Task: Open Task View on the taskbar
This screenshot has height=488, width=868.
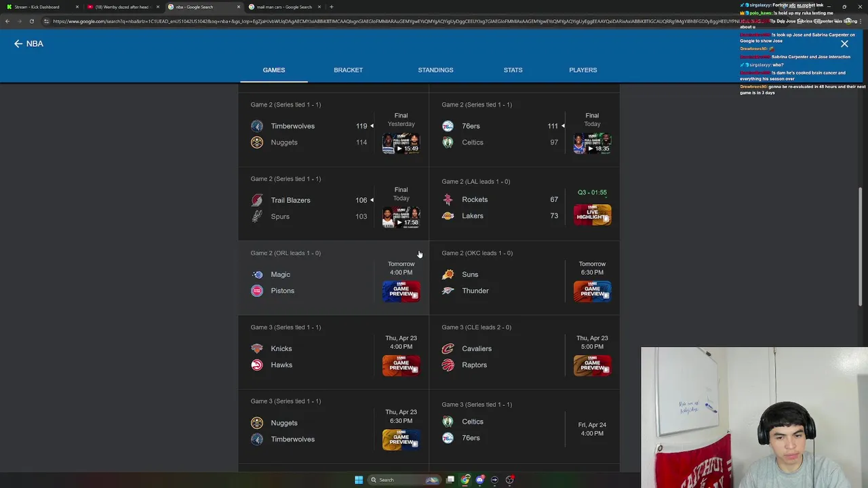Action: (x=450, y=480)
